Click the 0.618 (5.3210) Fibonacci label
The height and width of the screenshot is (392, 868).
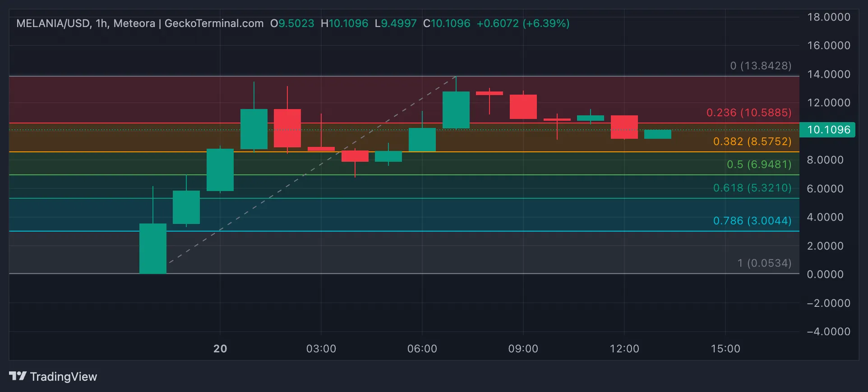(752, 188)
